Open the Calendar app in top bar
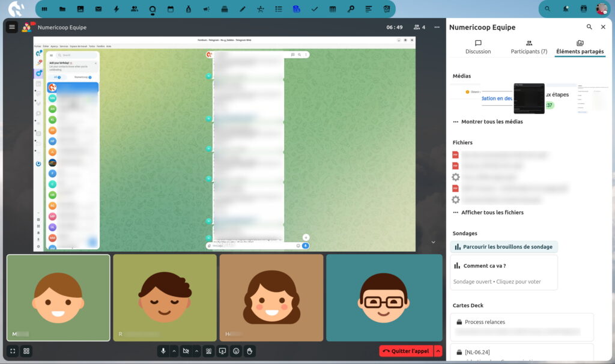 click(x=171, y=9)
